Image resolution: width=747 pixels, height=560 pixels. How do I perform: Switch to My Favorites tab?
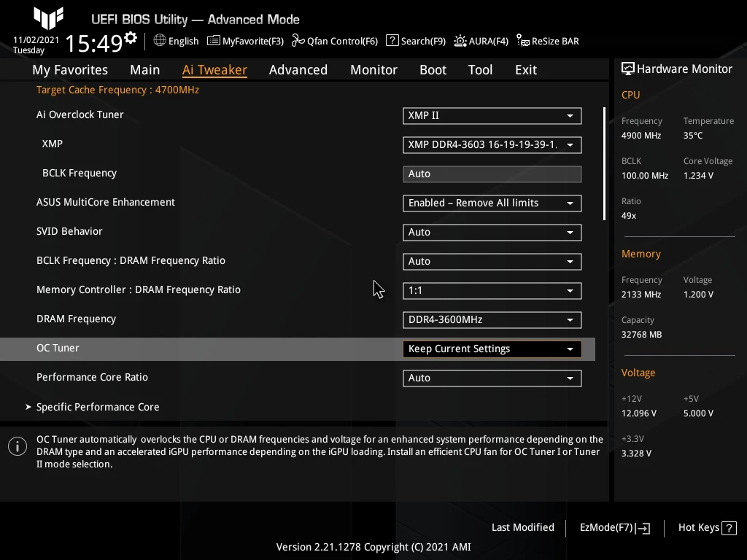(70, 70)
